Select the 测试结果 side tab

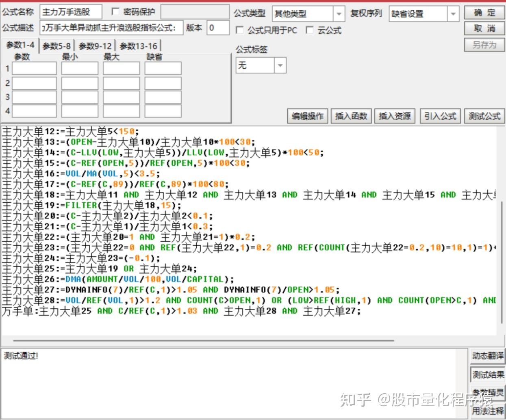[x=488, y=375]
